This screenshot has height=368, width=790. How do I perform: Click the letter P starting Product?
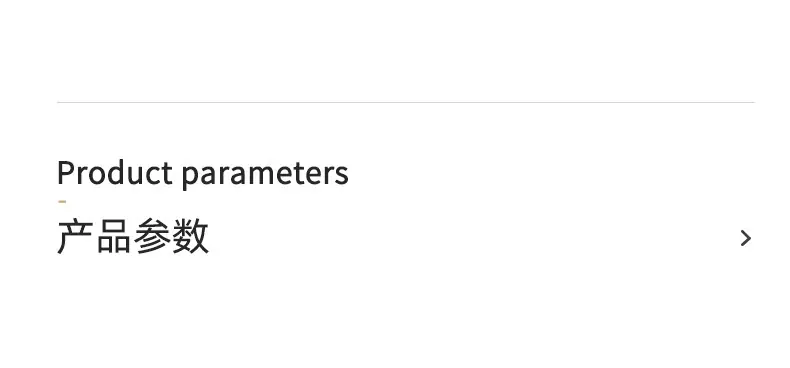point(67,172)
